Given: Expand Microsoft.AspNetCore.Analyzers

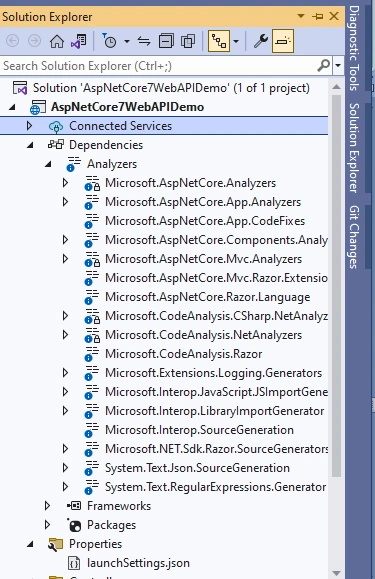Looking at the screenshot, I should (66, 183).
